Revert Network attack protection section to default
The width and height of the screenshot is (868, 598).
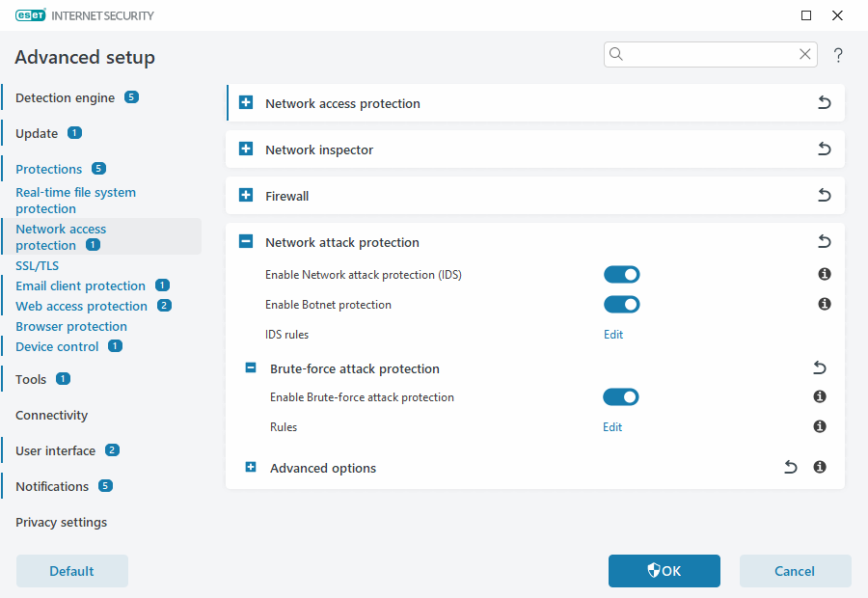click(825, 241)
